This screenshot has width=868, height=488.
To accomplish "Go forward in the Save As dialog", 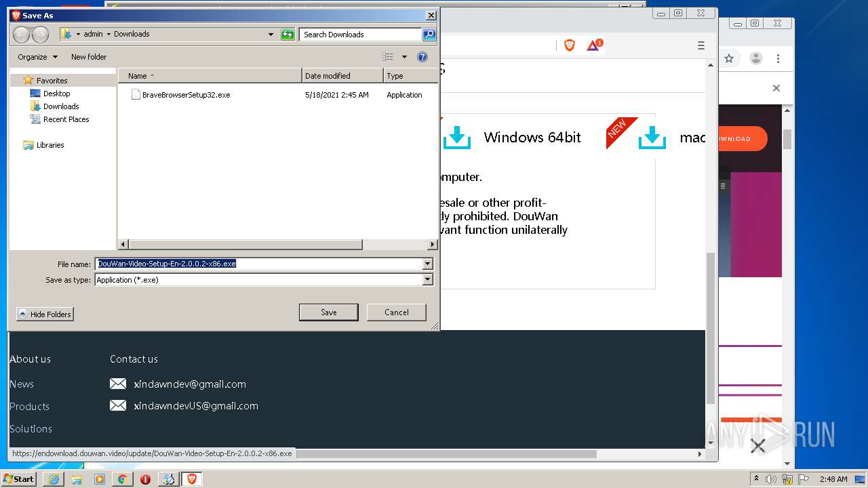I will [x=40, y=35].
